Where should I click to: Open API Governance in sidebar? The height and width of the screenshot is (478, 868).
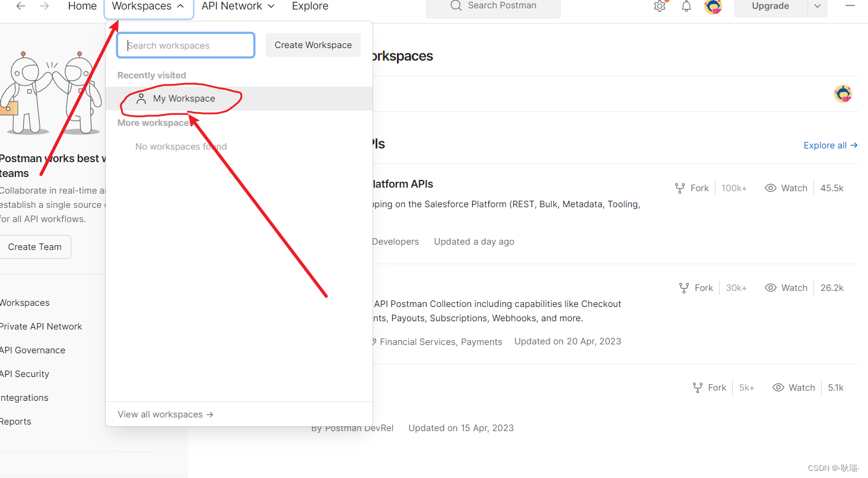[33, 350]
